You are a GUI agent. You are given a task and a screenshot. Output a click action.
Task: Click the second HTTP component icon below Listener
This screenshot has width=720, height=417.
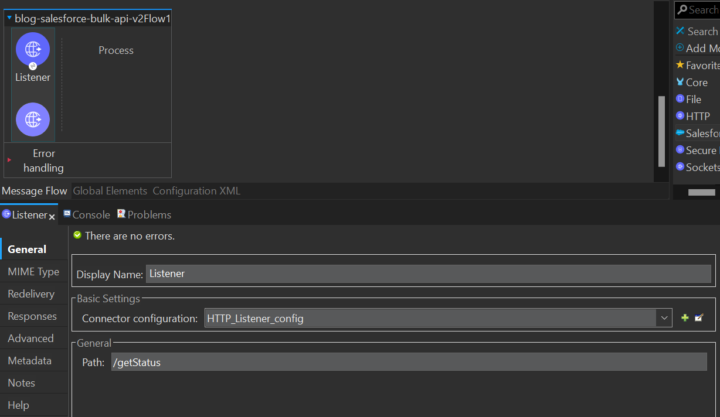32,119
